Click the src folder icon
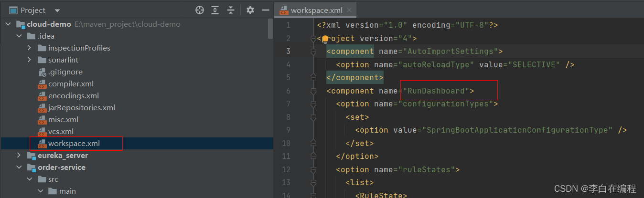Image resolution: width=644 pixels, height=198 pixels. pyautogui.click(x=42, y=179)
